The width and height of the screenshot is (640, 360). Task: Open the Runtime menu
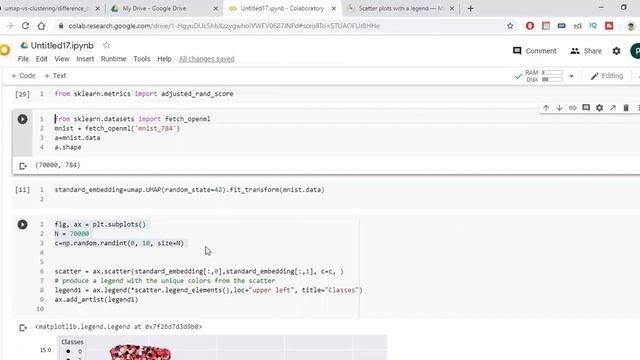113,59
